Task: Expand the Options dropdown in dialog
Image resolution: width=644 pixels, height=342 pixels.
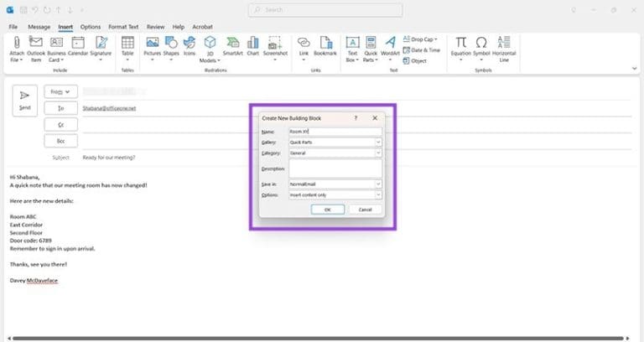Action: (x=378, y=194)
